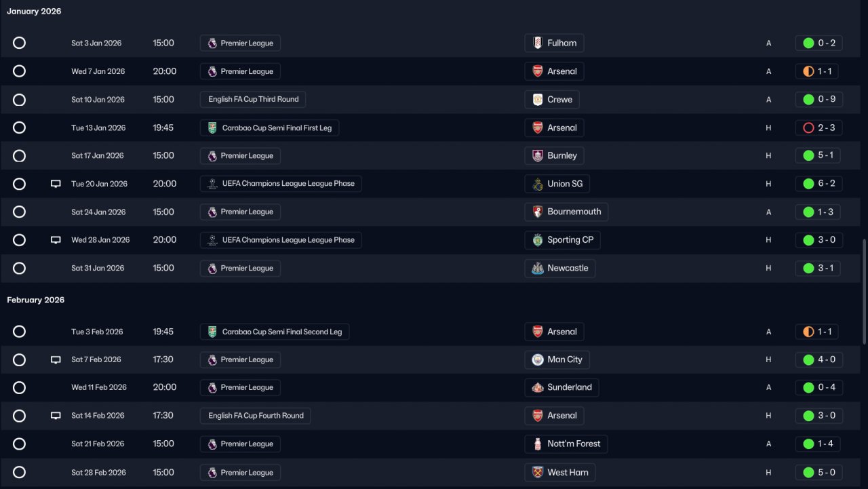
Task: Click the Burnley club badge icon
Action: (538, 156)
